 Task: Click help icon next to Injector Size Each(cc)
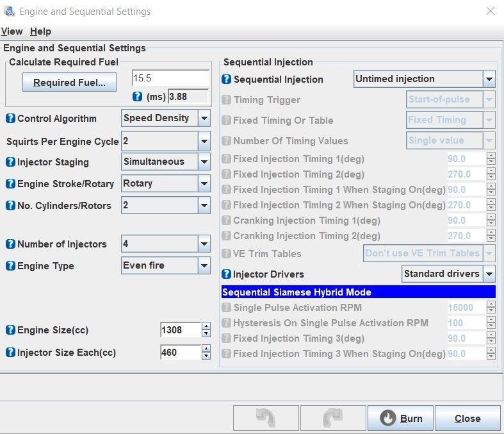tap(10, 353)
